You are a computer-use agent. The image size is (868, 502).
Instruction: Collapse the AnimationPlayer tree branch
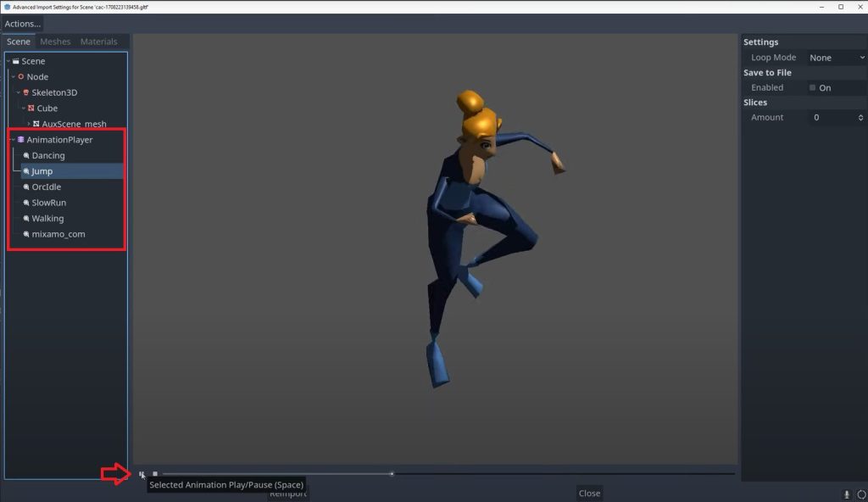click(x=11, y=139)
